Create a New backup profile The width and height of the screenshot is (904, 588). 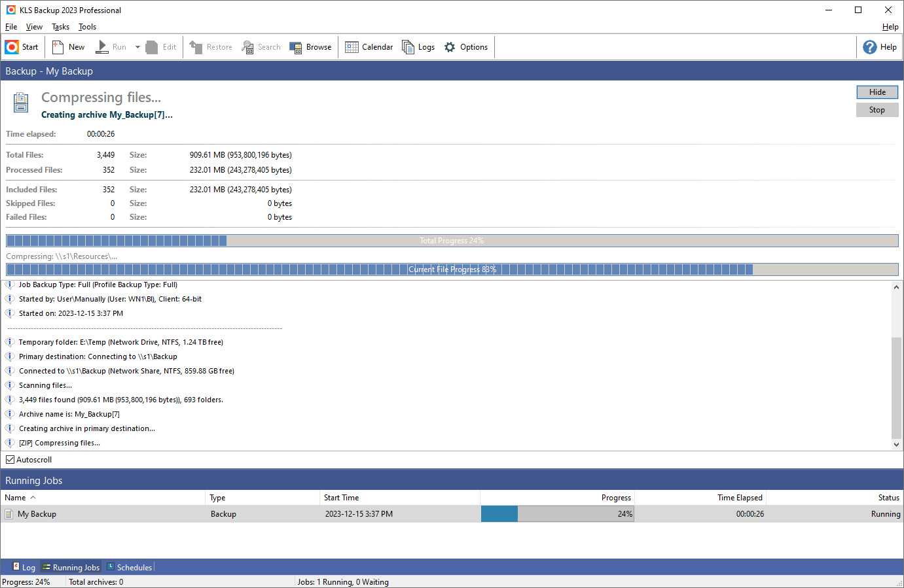point(68,47)
